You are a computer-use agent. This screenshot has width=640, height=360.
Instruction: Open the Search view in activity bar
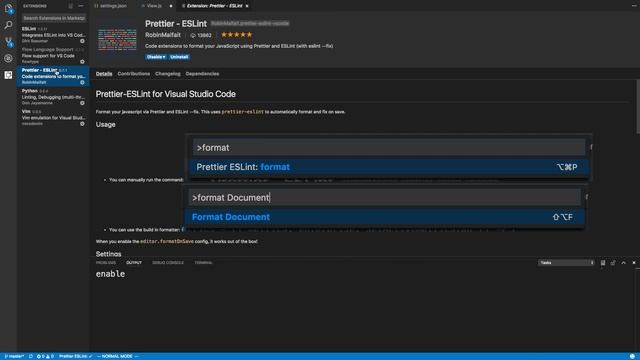pos(8,25)
